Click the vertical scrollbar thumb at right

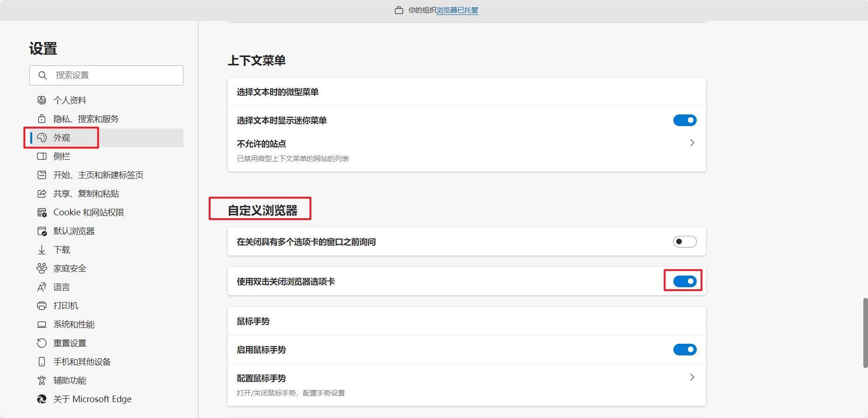click(x=865, y=333)
